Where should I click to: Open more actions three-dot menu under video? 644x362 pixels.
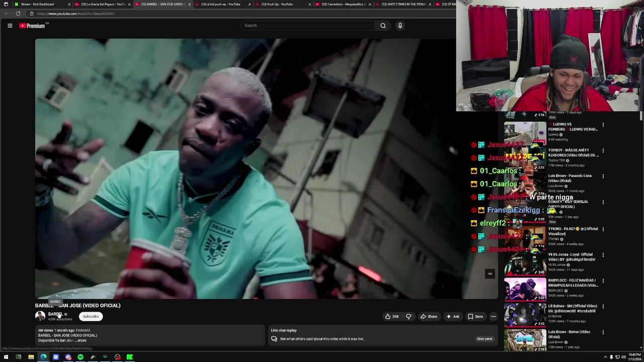494,316
